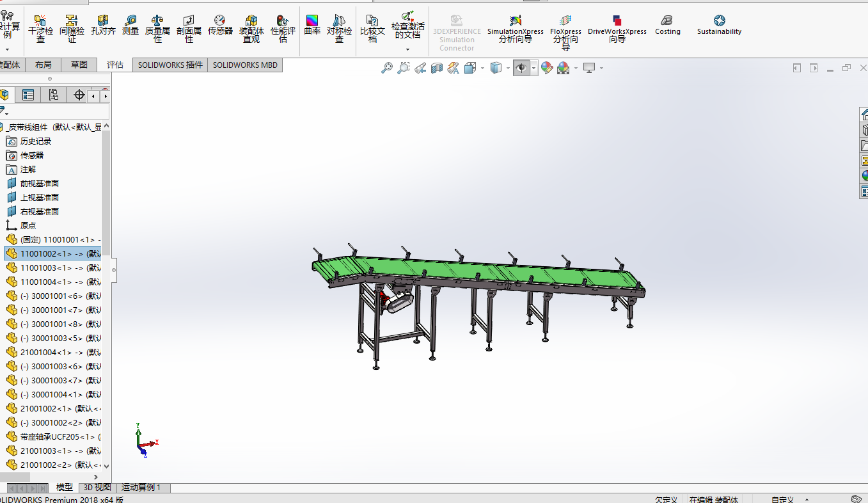The image size is (868, 503).
Task: Switch to the 草图 sketch tab
Action: coord(79,65)
